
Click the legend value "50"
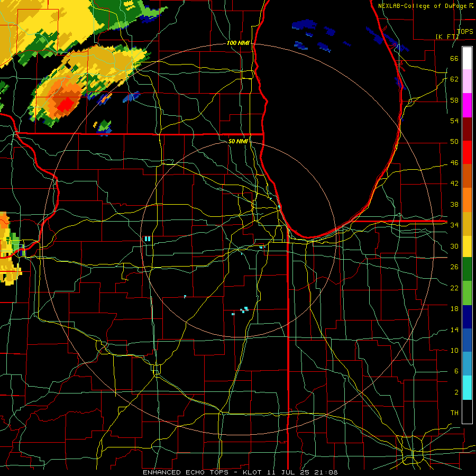pyautogui.click(x=454, y=142)
